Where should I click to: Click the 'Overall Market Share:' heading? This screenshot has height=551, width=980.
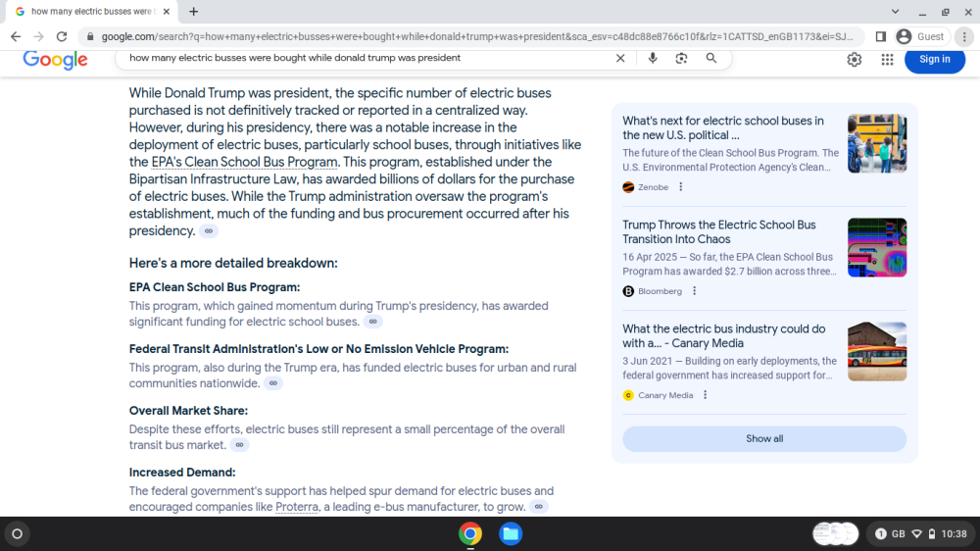[188, 411]
